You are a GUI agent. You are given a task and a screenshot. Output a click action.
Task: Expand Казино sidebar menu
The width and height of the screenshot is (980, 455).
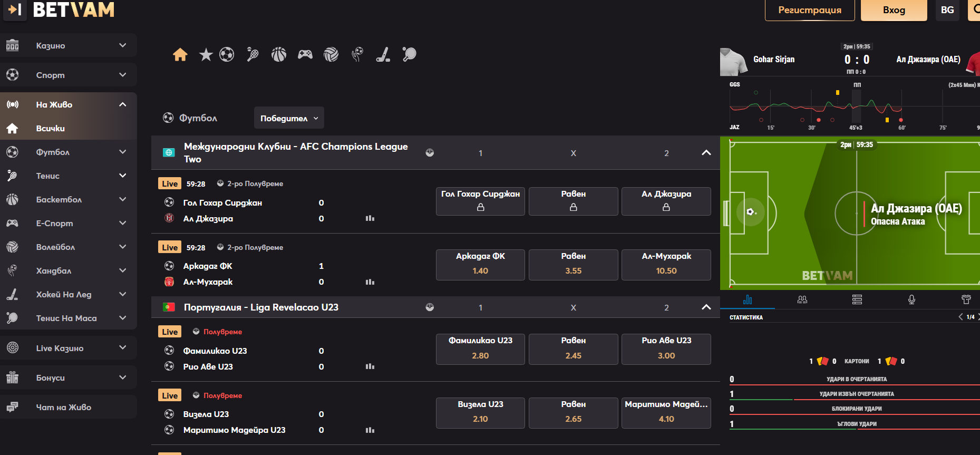pyautogui.click(x=69, y=45)
